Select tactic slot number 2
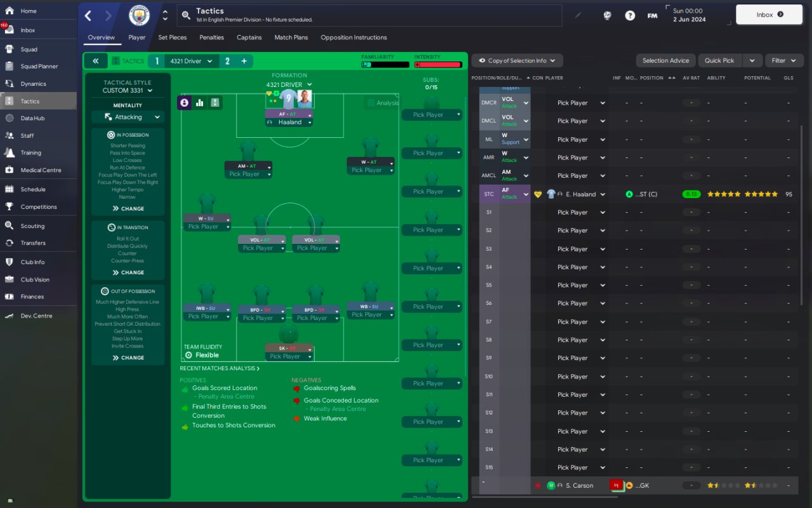812x508 pixels. point(226,61)
